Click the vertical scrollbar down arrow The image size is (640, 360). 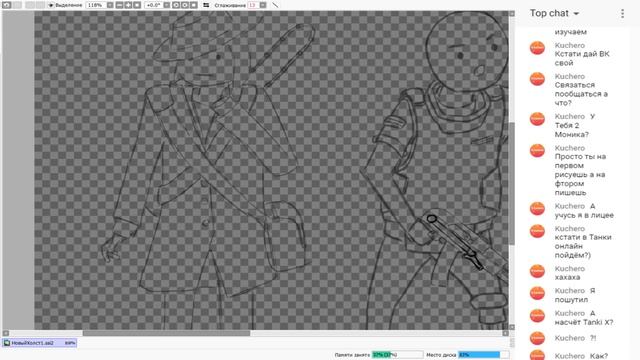point(512,327)
